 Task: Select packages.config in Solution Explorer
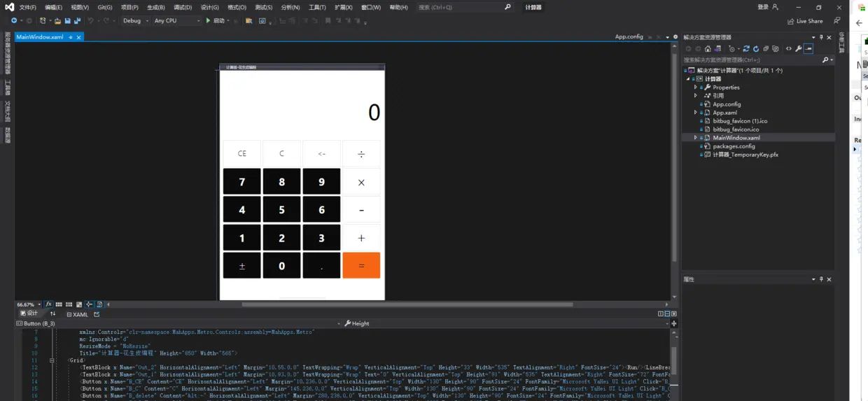734,146
